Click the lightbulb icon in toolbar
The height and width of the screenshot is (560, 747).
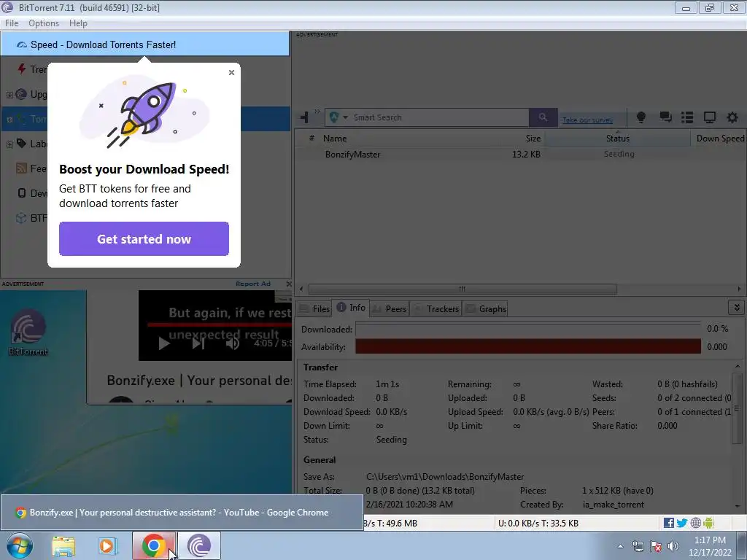[x=640, y=117]
